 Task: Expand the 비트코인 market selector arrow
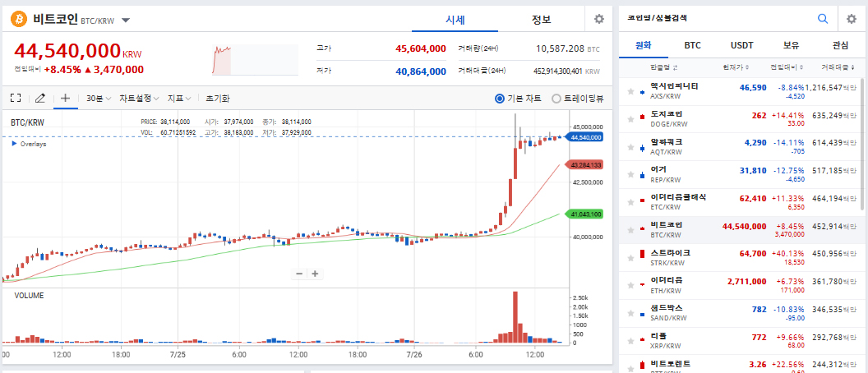click(x=124, y=20)
